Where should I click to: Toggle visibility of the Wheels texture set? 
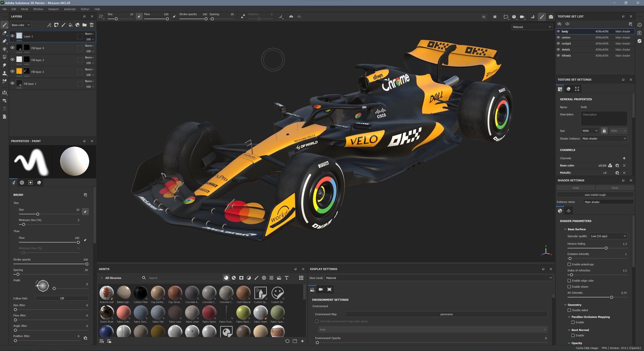(x=558, y=55)
